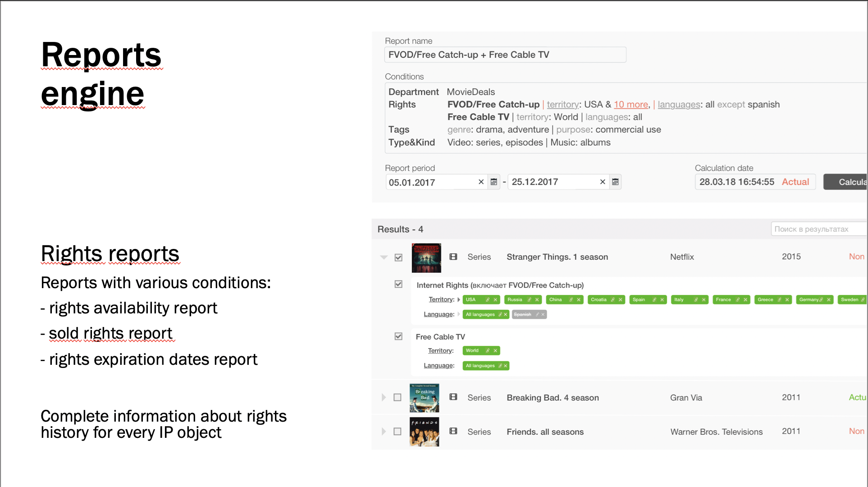The image size is (868, 487).
Task: Click the languages condition link
Action: 679,105
